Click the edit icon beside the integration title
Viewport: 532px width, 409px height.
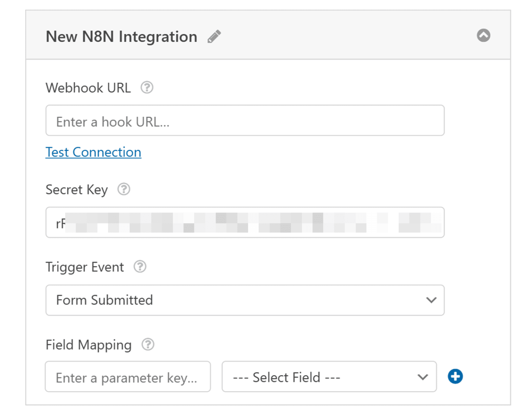click(215, 36)
